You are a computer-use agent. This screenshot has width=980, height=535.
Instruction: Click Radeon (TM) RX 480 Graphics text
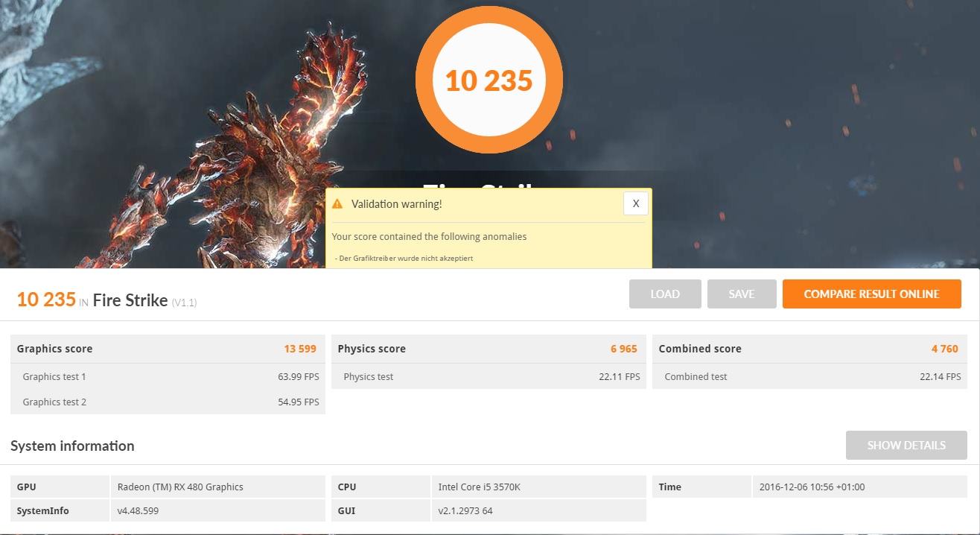click(x=181, y=487)
